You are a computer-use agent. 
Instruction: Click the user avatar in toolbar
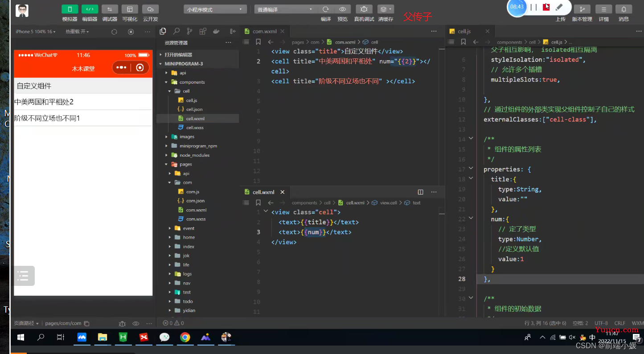click(22, 11)
